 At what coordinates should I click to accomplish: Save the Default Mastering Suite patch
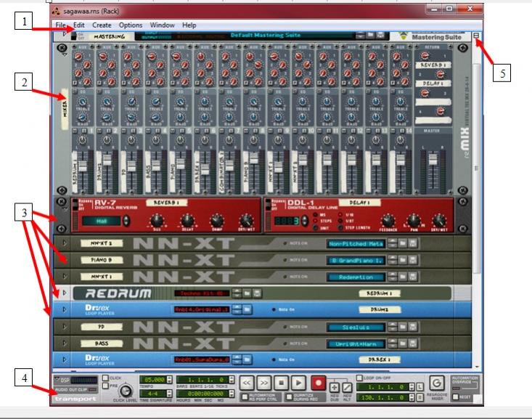(x=380, y=36)
